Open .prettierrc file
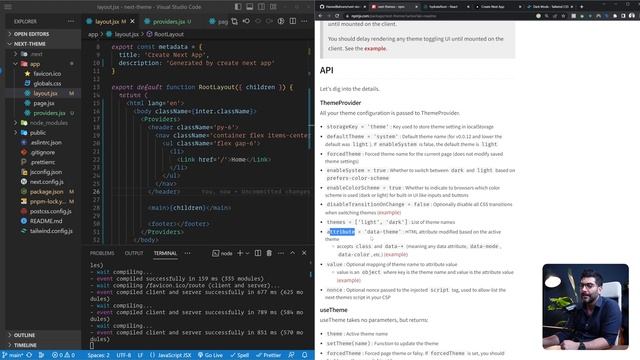The width and height of the screenshot is (640, 360). click(42, 162)
